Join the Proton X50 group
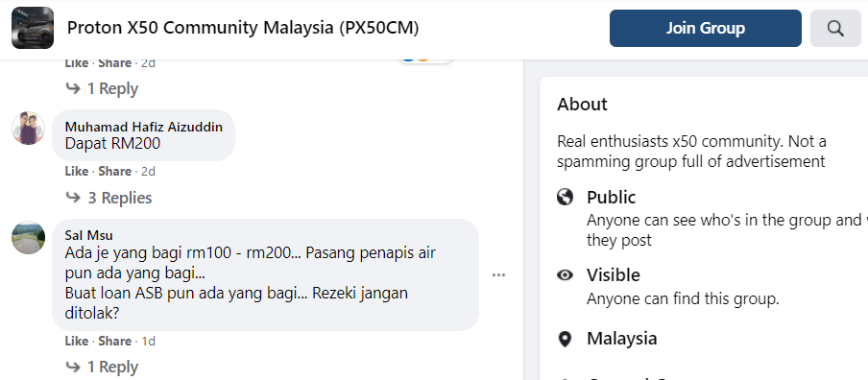Screen dimensions: 868x380 point(705,28)
